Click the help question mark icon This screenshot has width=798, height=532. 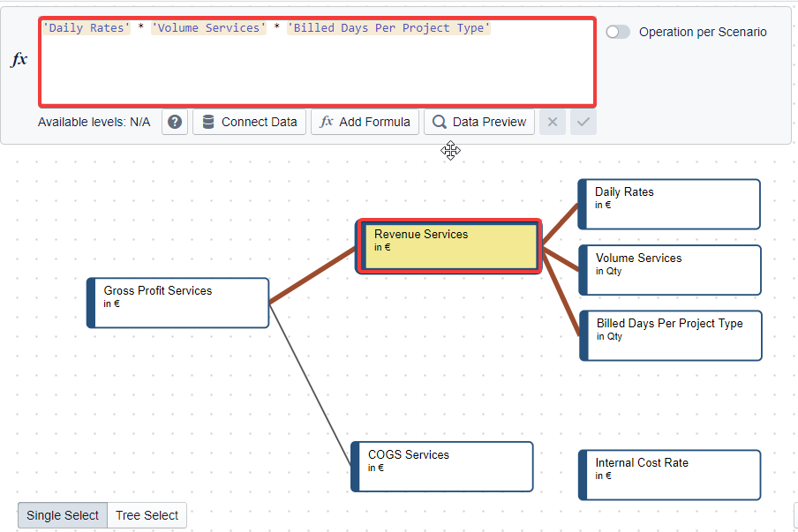click(175, 122)
